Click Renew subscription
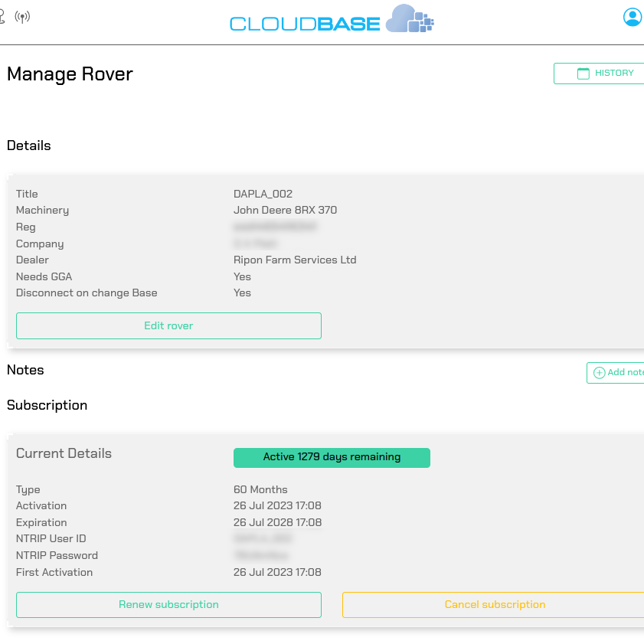 [168, 605]
